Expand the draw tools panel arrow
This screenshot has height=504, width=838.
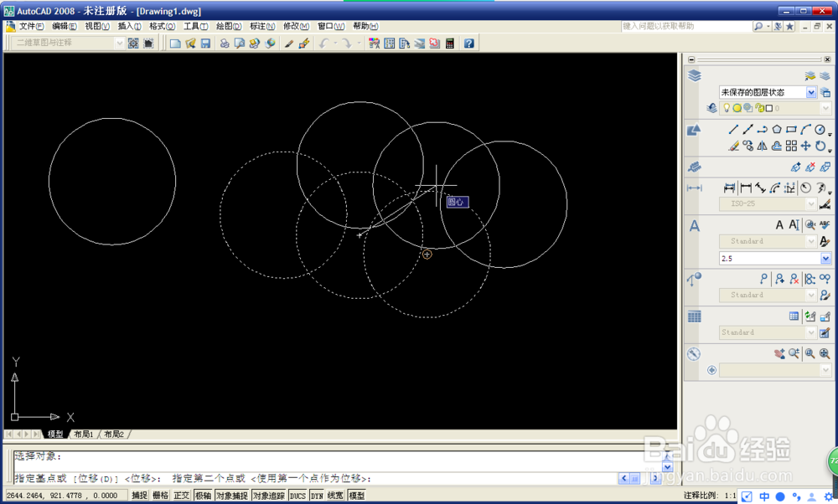(830, 135)
